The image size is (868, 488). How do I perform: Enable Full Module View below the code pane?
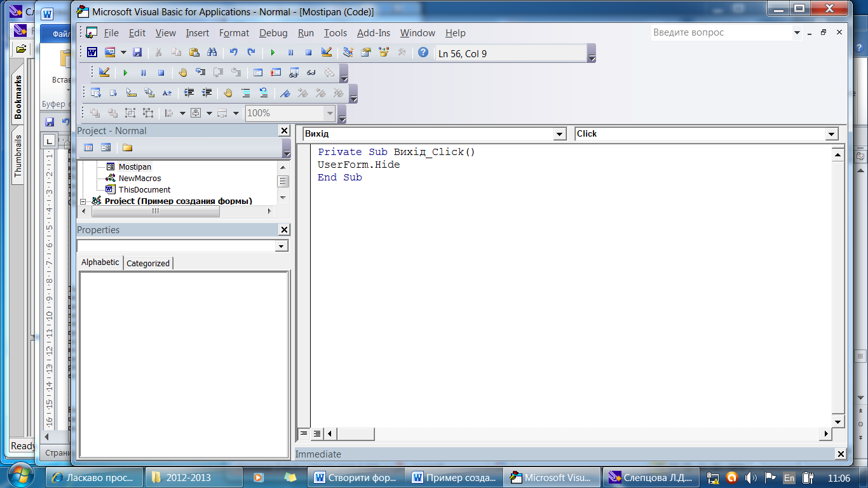tap(316, 433)
